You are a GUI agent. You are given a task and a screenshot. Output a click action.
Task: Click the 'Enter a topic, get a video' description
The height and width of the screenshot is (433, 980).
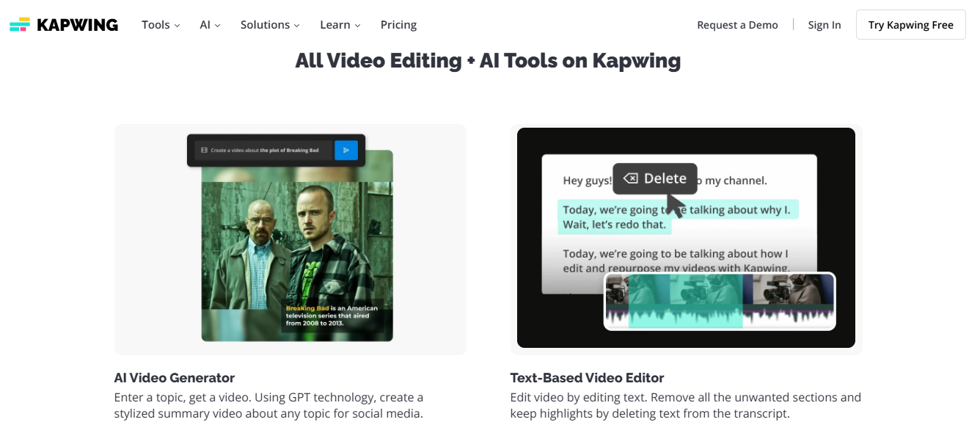[268, 405]
